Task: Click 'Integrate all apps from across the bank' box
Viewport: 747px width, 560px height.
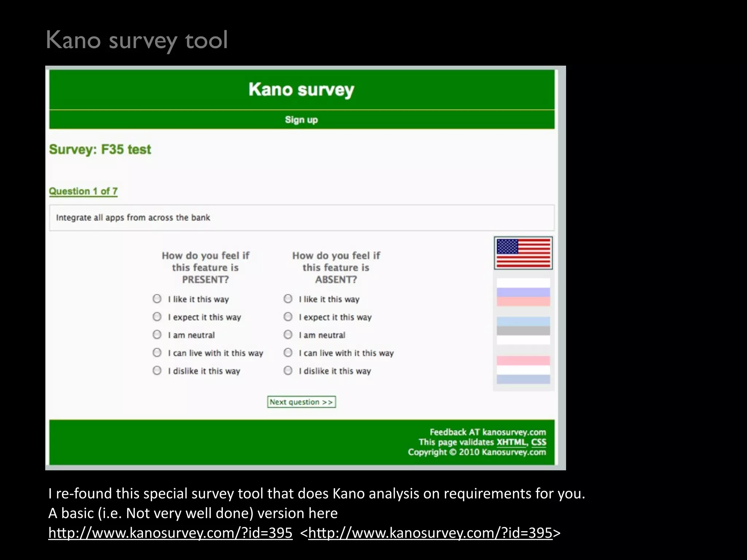Action: coord(302,218)
